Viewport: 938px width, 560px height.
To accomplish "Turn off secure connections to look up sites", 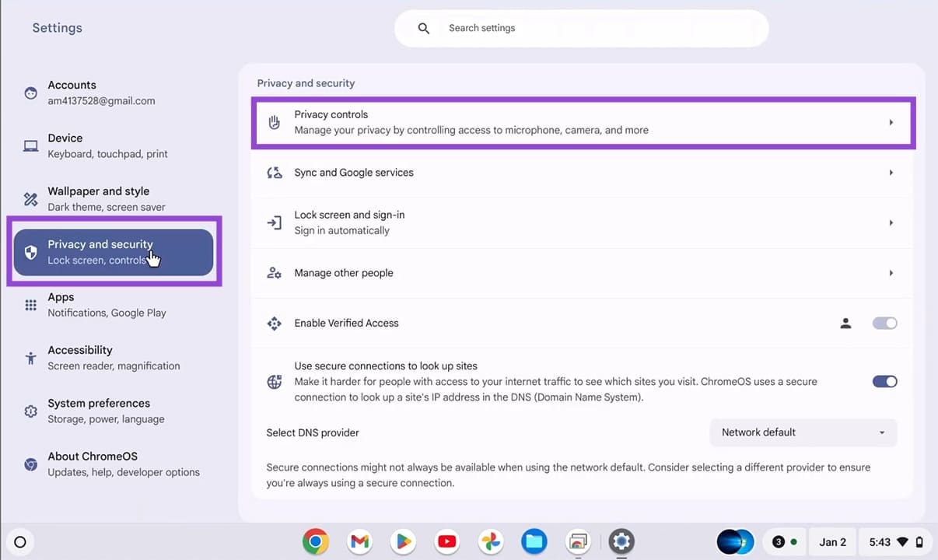I will (x=884, y=381).
